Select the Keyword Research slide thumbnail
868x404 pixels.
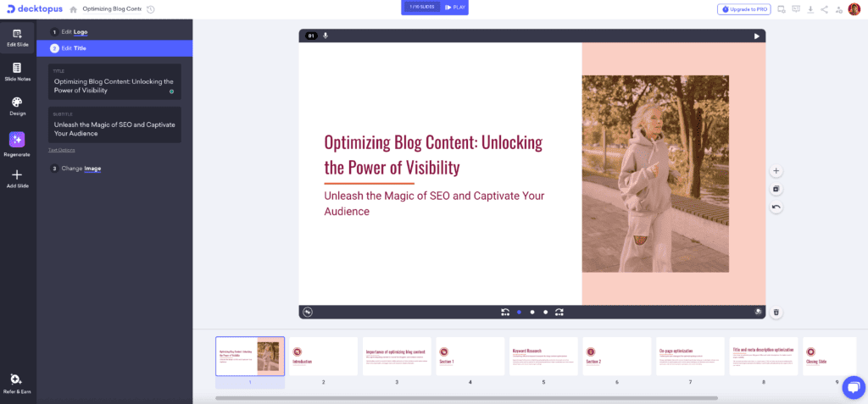[x=543, y=356]
